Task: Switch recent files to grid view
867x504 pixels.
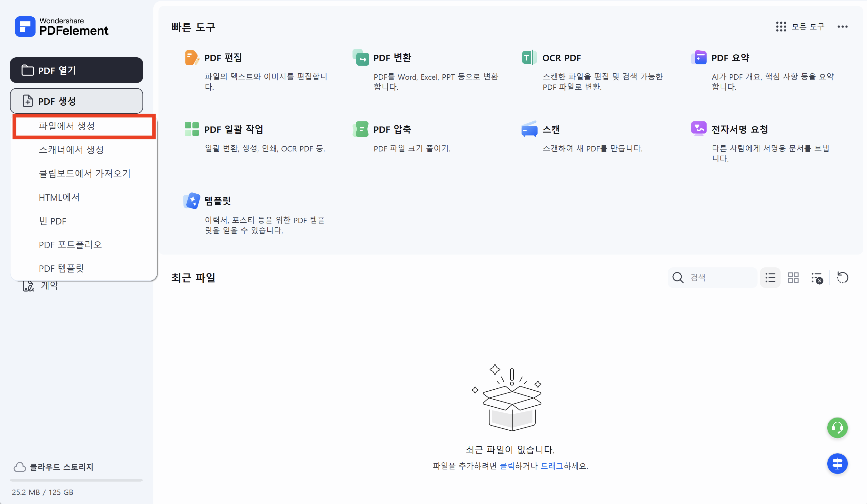Action: (x=793, y=278)
